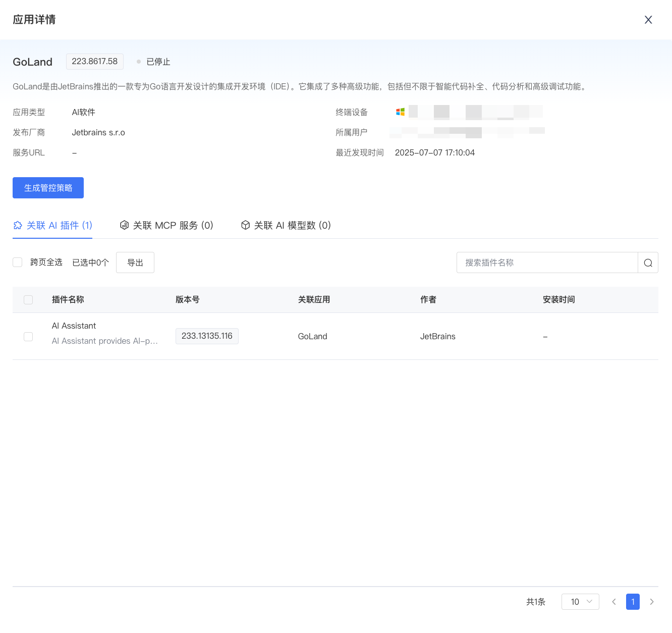
Task: Click the puzzle icon on AI plugin tab
Action: [18, 225]
